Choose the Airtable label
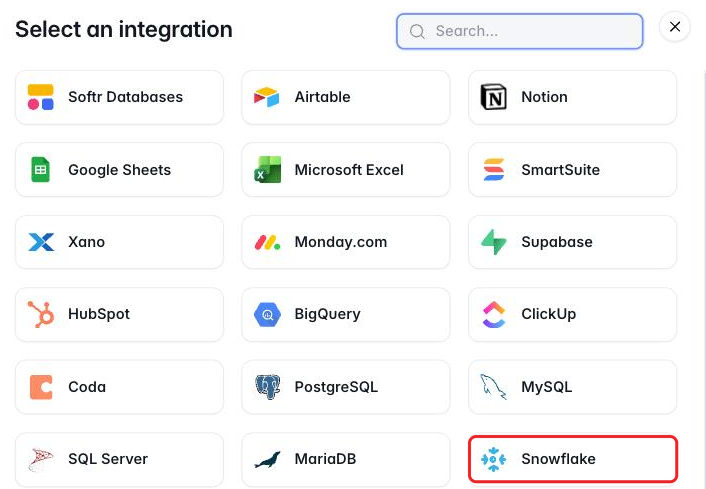Viewport: 706px width, 489px height. tap(322, 97)
